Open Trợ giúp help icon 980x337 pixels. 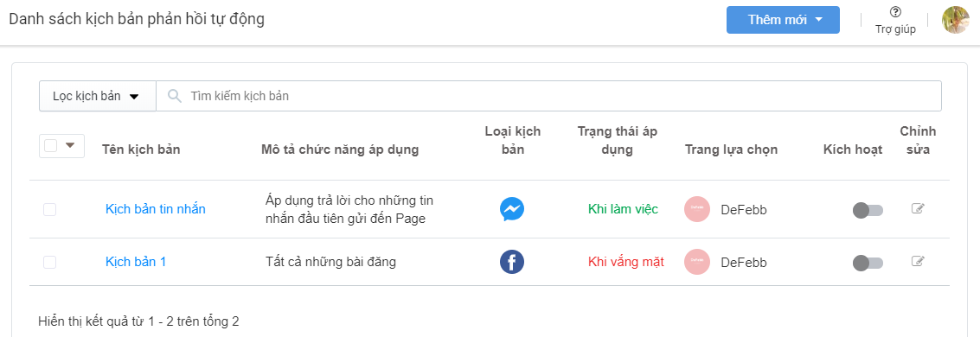point(895,12)
